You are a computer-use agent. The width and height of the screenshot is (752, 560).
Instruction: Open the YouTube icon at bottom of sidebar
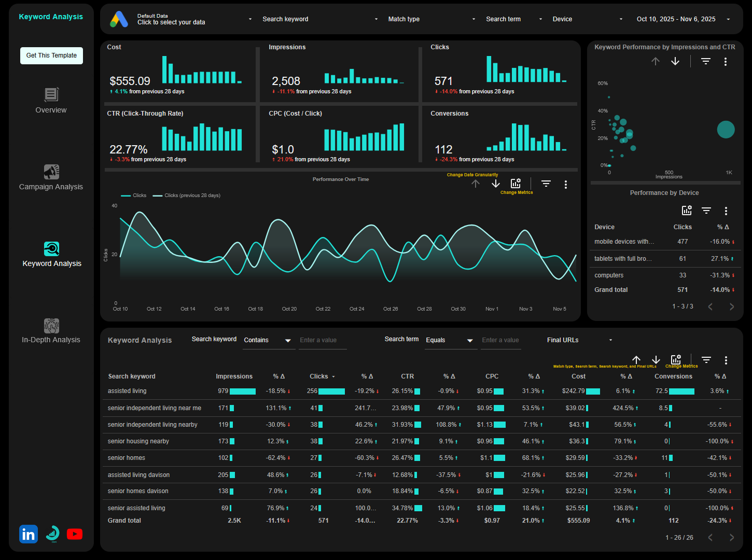74,534
